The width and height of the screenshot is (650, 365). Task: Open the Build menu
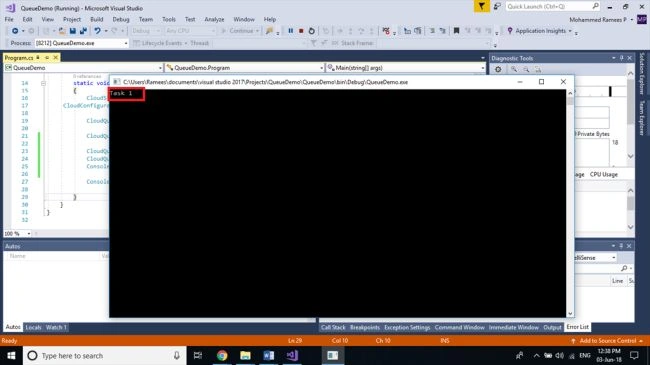tap(97, 19)
